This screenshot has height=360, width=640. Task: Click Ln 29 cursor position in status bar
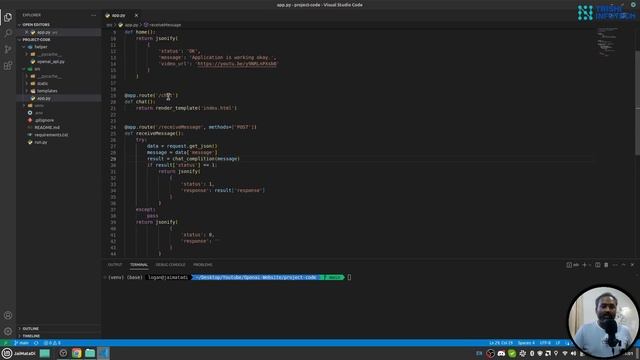501,343
